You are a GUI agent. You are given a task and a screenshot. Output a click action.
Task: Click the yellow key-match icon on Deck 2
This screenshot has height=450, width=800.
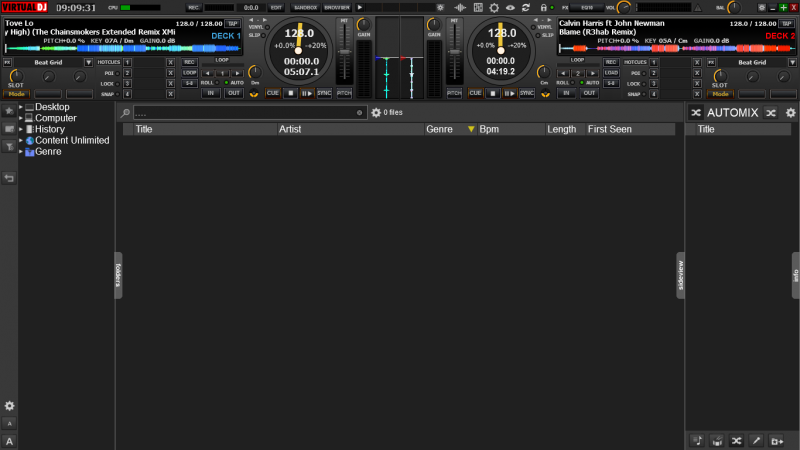tap(545, 93)
